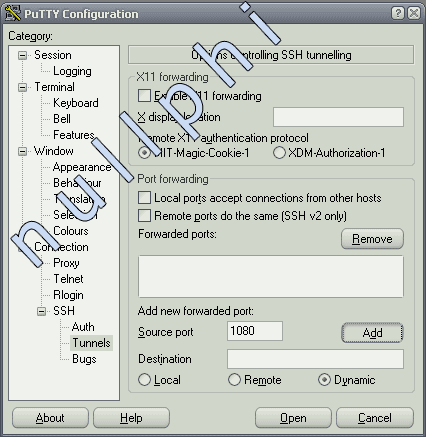Open the Auth category in the tree

coord(83,327)
